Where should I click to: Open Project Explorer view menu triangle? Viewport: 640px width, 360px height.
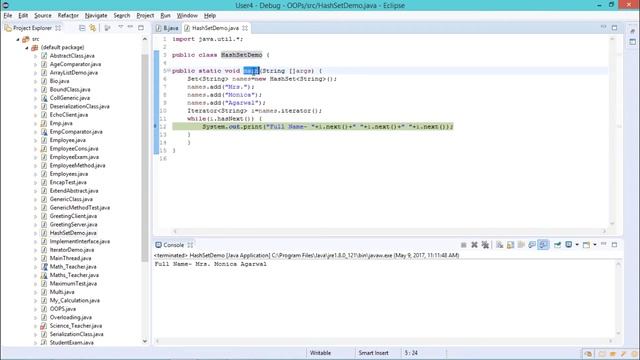[x=121, y=27]
